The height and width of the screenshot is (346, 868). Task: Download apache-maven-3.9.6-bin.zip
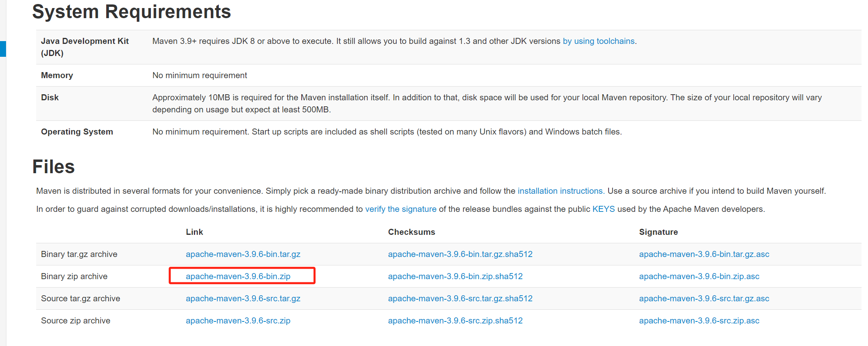click(x=238, y=276)
